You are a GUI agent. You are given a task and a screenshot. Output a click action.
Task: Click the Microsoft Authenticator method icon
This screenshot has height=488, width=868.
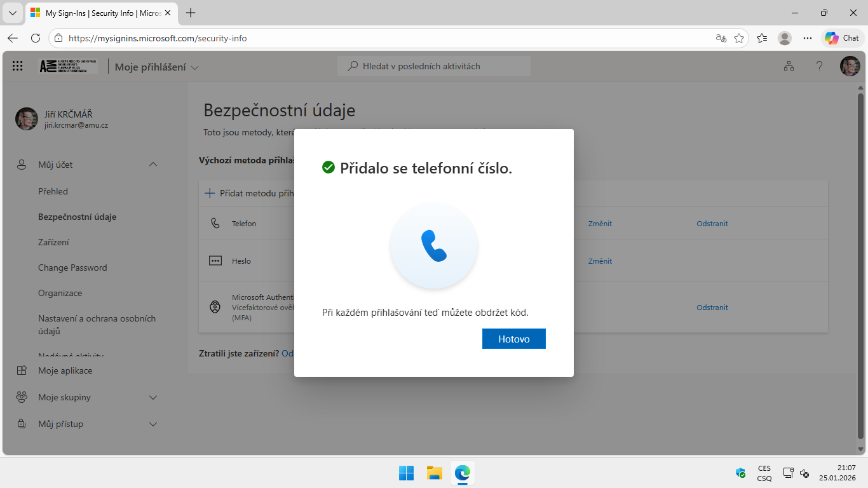[214, 307]
